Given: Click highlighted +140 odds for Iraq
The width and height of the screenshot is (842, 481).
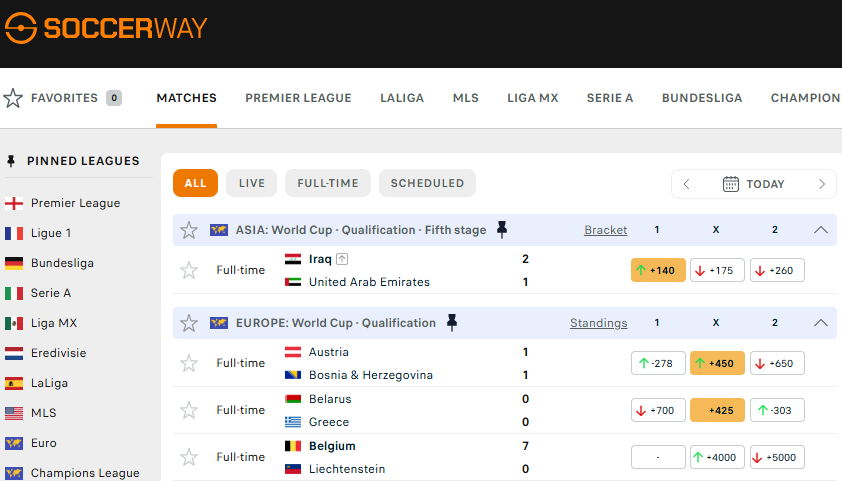Looking at the screenshot, I should coord(657,270).
